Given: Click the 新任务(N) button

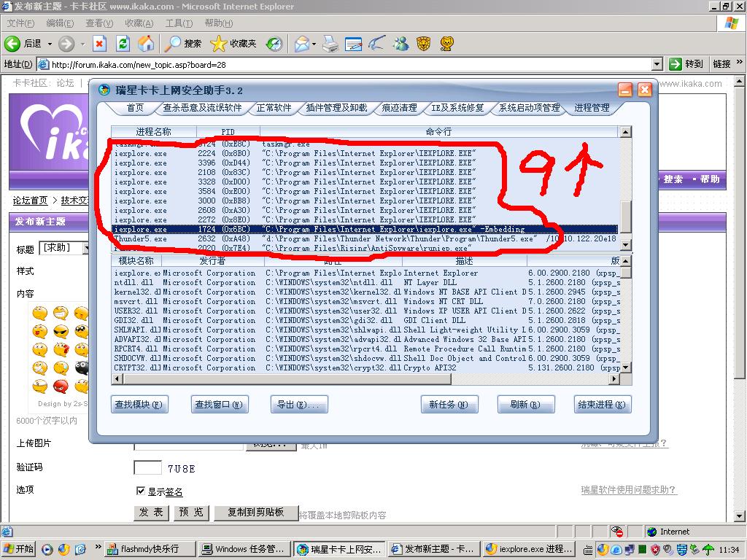Looking at the screenshot, I should point(449,404).
